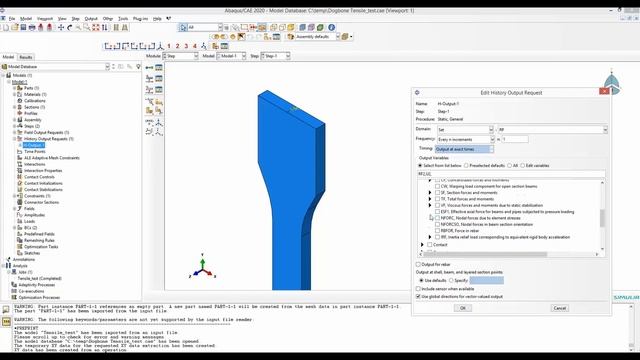This screenshot has width=640, height=360.
Task: Select the 'All' output variables radio
Action: (509, 166)
